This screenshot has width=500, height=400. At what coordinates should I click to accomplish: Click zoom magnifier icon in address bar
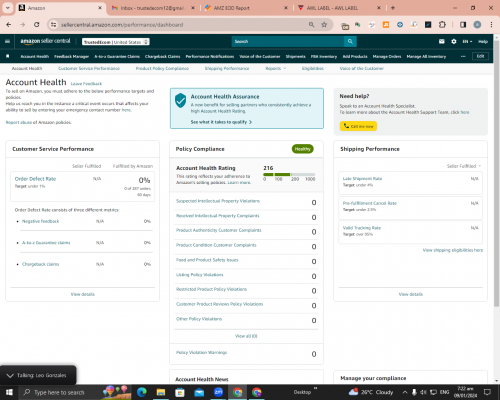click(x=311, y=25)
